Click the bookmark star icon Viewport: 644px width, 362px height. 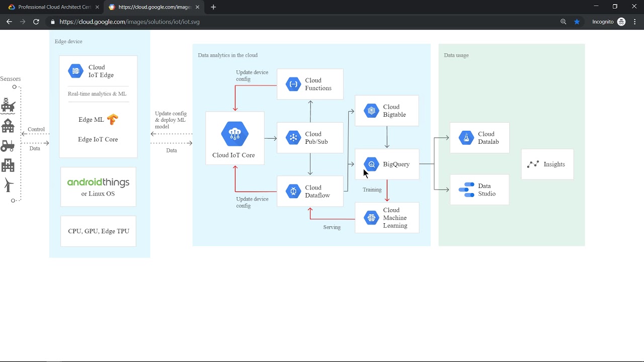point(577,22)
